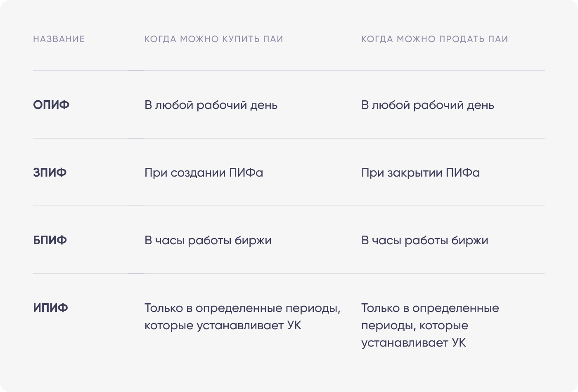Click the divider between ЗПИФ and БПИФ rows

[x=289, y=206]
